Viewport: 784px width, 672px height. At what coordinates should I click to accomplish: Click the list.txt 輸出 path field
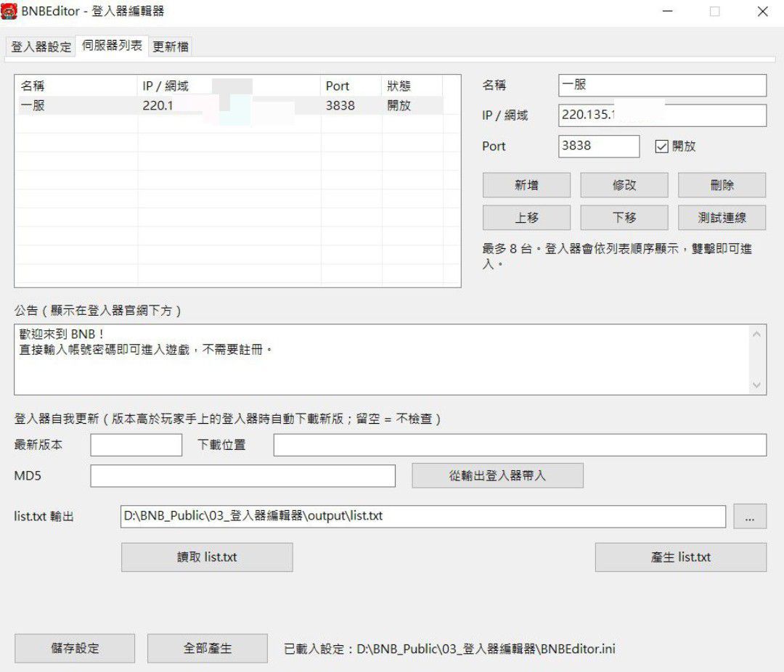point(423,517)
